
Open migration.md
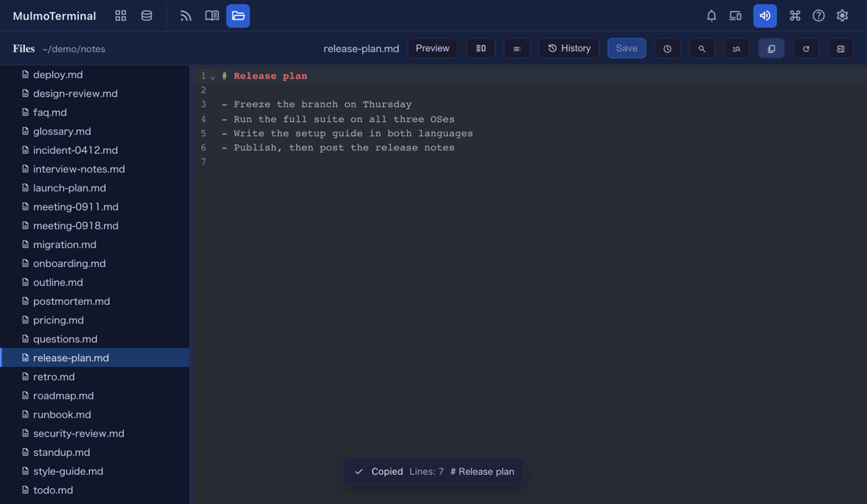(x=95, y=244)
